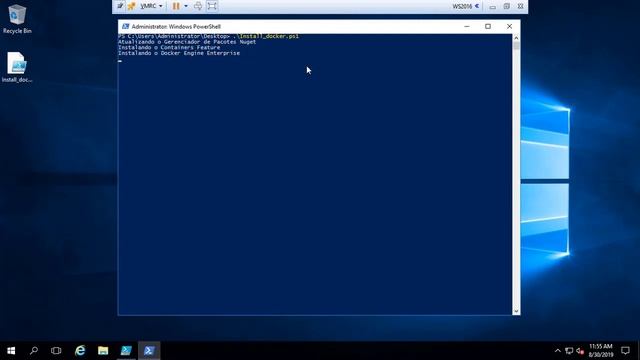Minimize the PowerShell window

pos(467,27)
